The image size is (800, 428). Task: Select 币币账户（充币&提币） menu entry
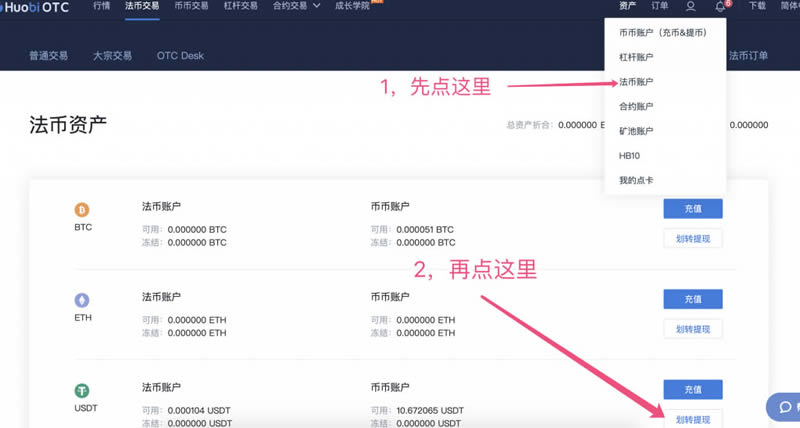[663, 33]
